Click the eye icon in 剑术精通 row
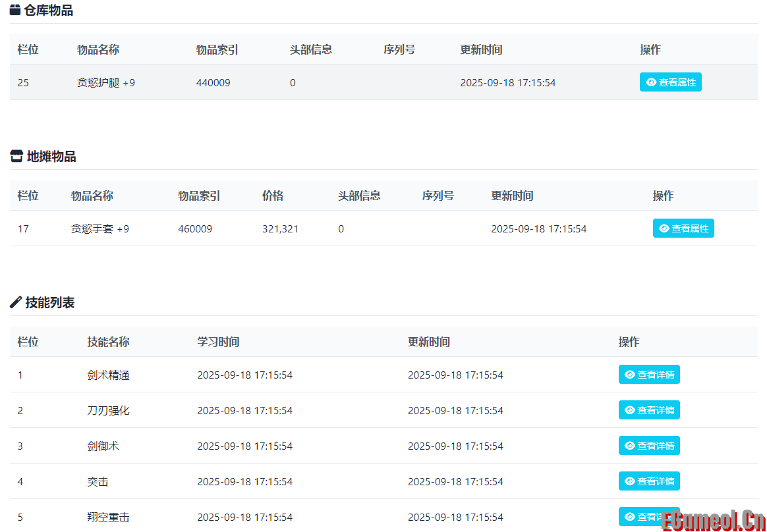767x532 pixels. (x=630, y=375)
